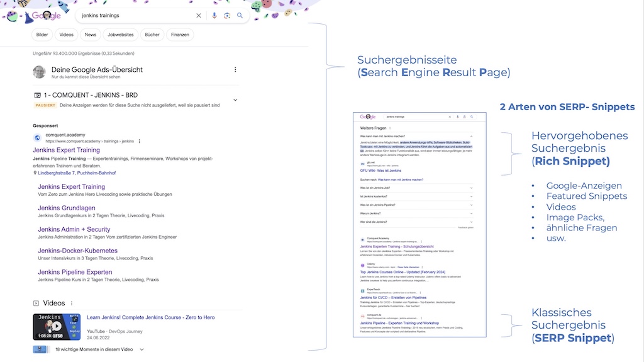This screenshot has width=644, height=362.
Task: Expand 18 wichtige Momente in diesem Video
Action: pyautogui.click(x=142, y=349)
